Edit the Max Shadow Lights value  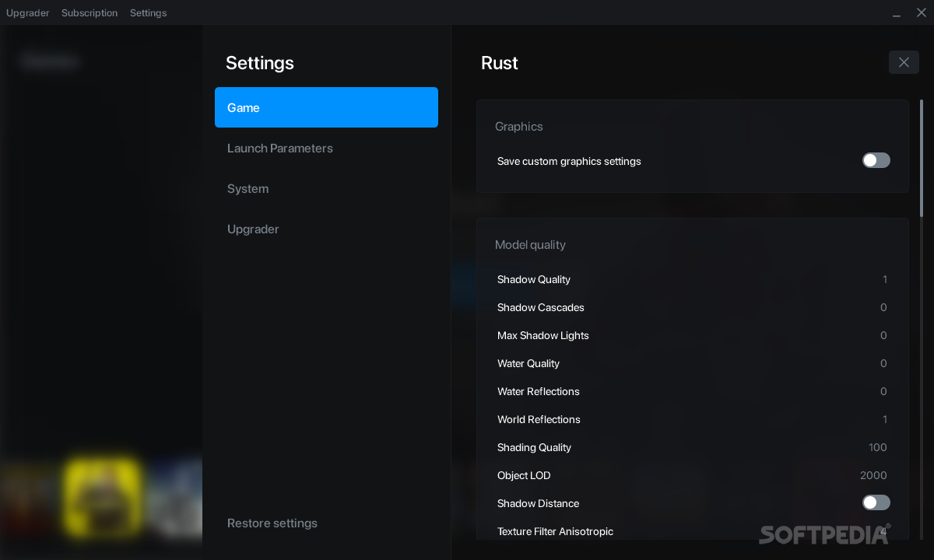pos(883,335)
